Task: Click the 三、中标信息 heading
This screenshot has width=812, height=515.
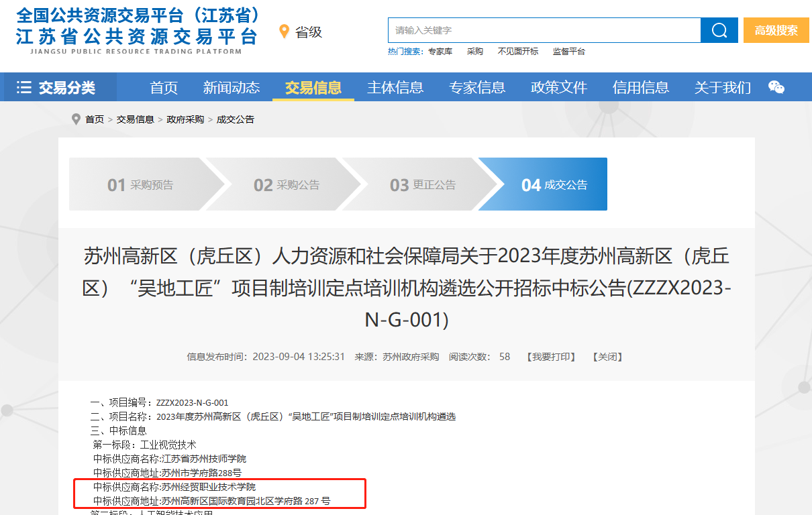Action: 119,431
